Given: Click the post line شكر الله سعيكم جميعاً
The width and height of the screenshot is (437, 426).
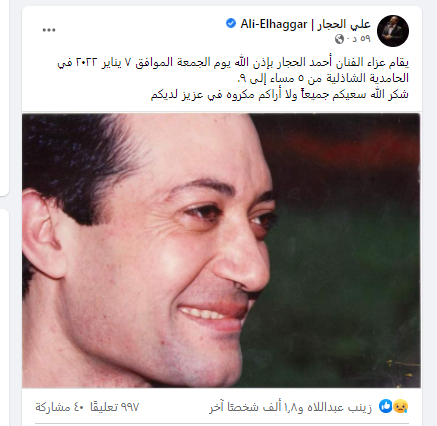Looking at the screenshot, I should [x=280, y=95].
